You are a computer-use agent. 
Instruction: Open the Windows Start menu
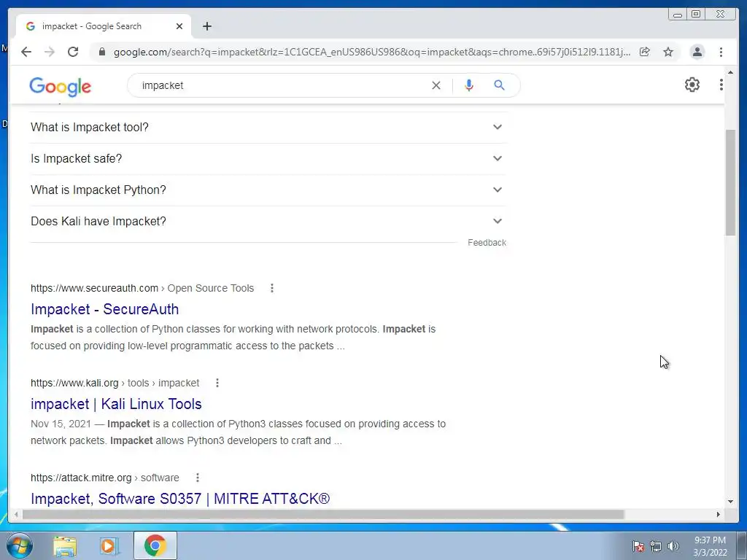point(20,545)
